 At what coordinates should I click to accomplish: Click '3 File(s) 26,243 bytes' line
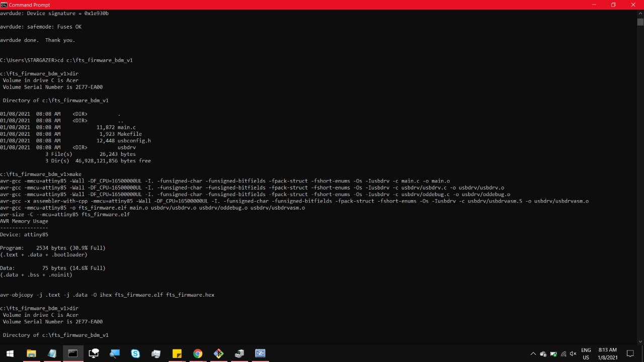click(91, 154)
